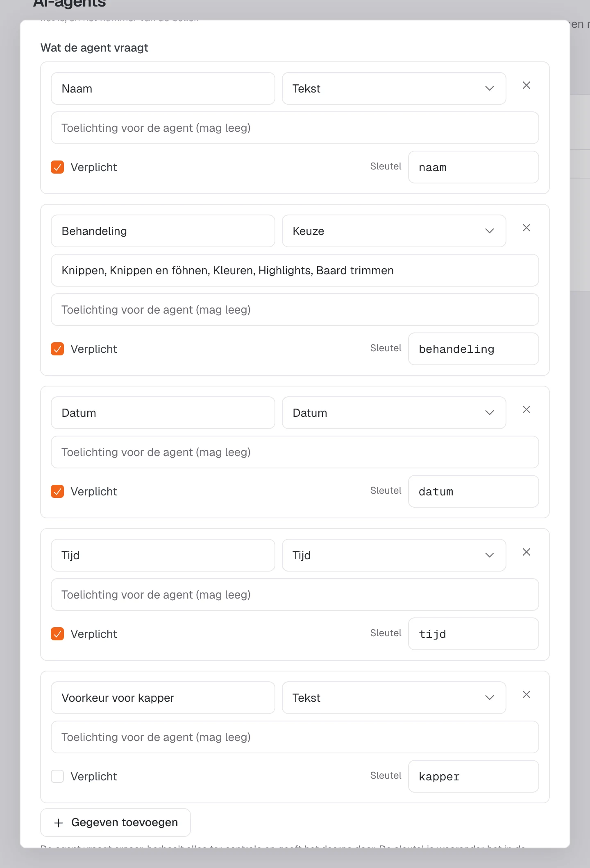590x868 pixels.
Task: Toggle Verplicht checkbox in the Tijd card
Action: 57,634
